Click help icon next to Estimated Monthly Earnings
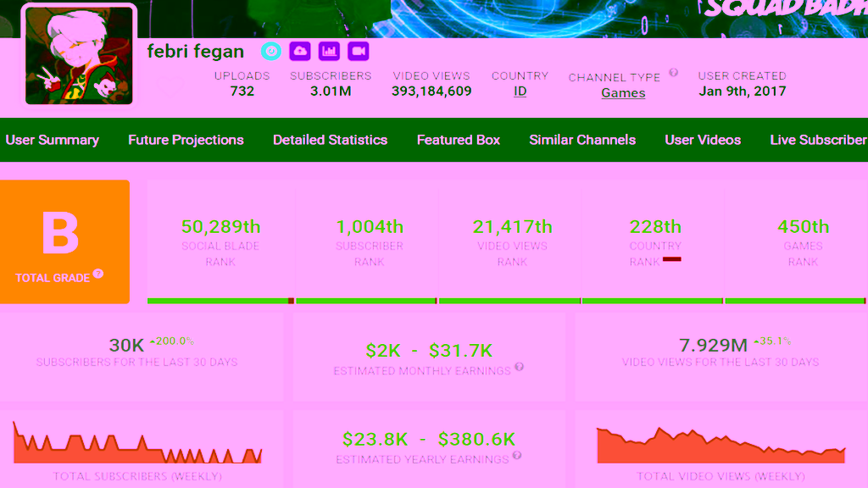Viewport: 868px width, 488px height. [519, 367]
